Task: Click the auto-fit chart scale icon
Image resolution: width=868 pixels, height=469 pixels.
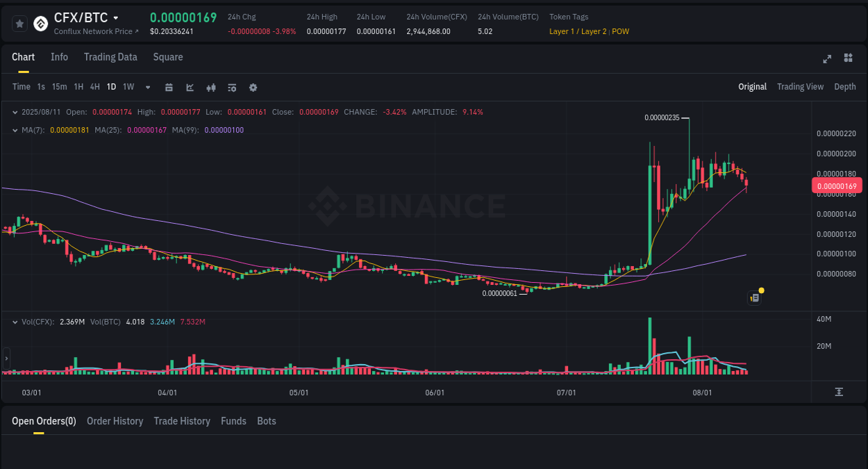Action: click(x=839, y=392)
